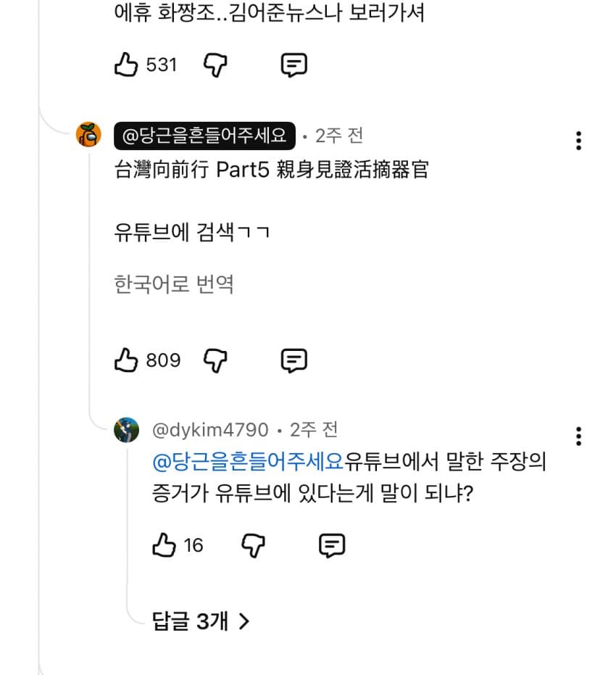The height and width of the screenshot is (675, 616).
Task: Dislike the comment with 809 likes
Action: click(x=215, y=360)
